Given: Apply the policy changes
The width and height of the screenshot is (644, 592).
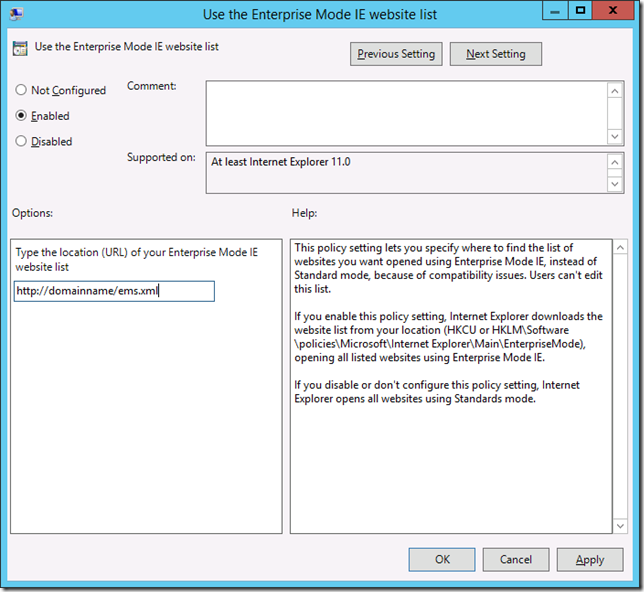Looking at the screenshot, I should 590,560.
